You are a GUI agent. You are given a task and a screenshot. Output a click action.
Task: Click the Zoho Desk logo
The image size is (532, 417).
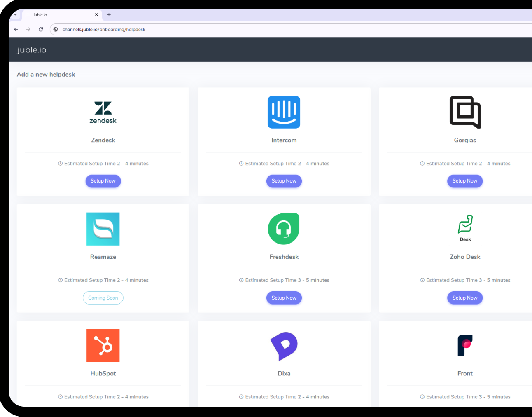(x=465, y=228)
